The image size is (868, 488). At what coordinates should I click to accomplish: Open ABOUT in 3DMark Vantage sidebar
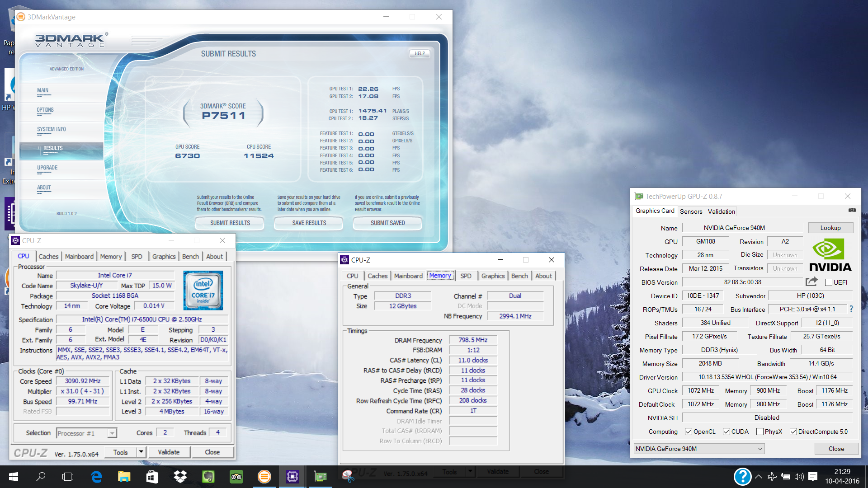point(44,188)
